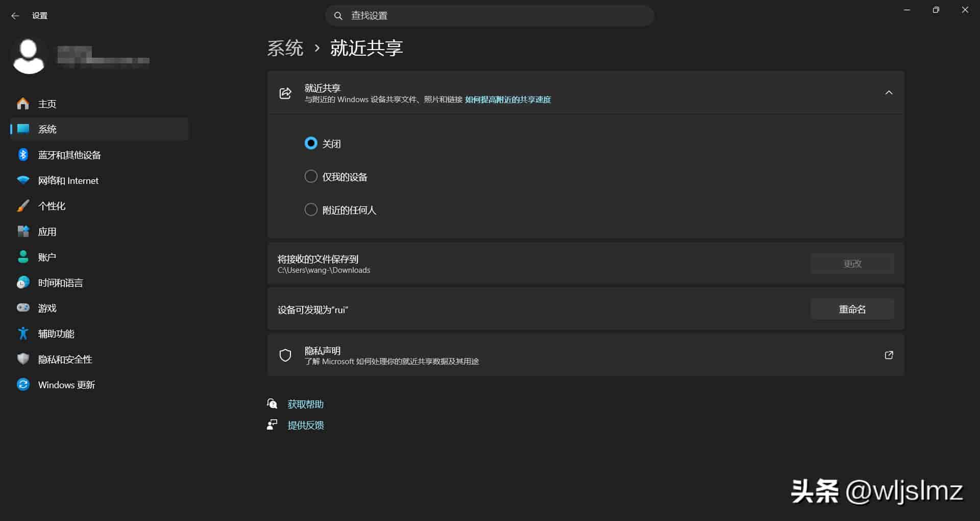Screen dimensions: 980x521
Task: Click the 账户 person icon
Action: (23, 257)
